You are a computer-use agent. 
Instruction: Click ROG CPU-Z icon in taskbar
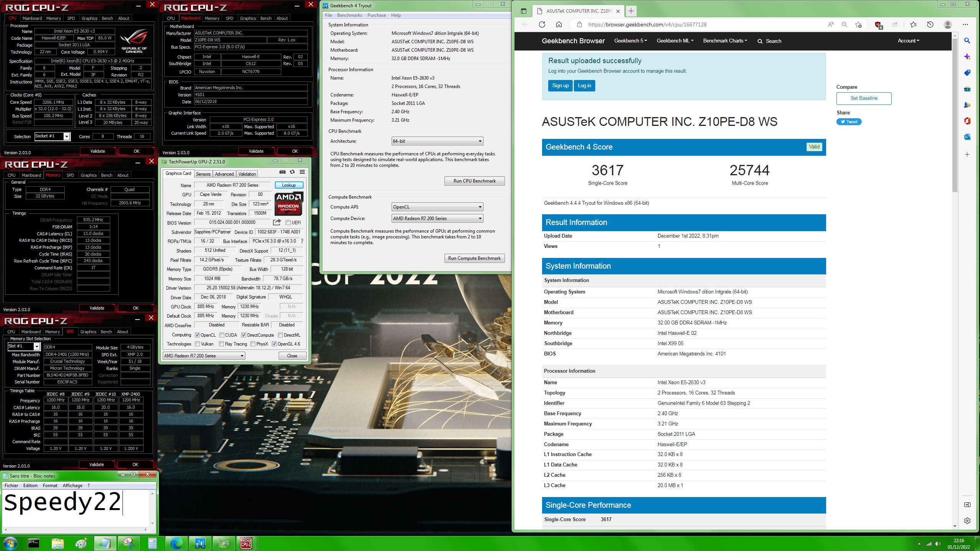(x=246, y=543)
